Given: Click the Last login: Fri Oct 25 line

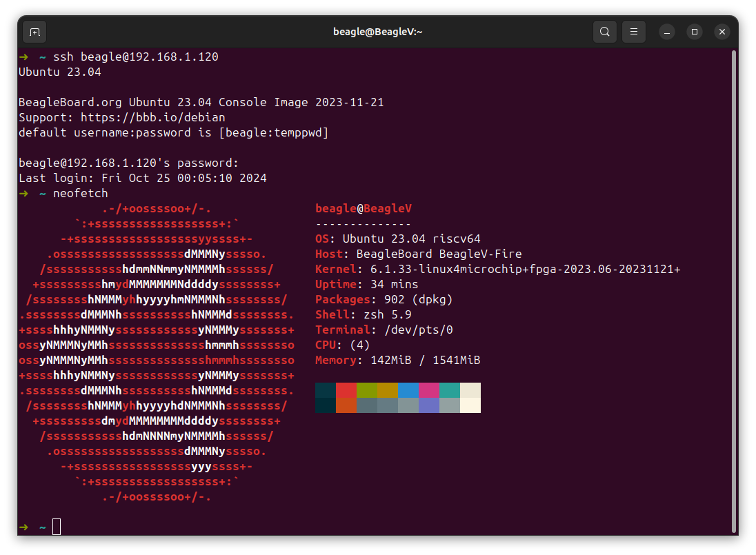Looking at the screenshot, I should 143,179.
